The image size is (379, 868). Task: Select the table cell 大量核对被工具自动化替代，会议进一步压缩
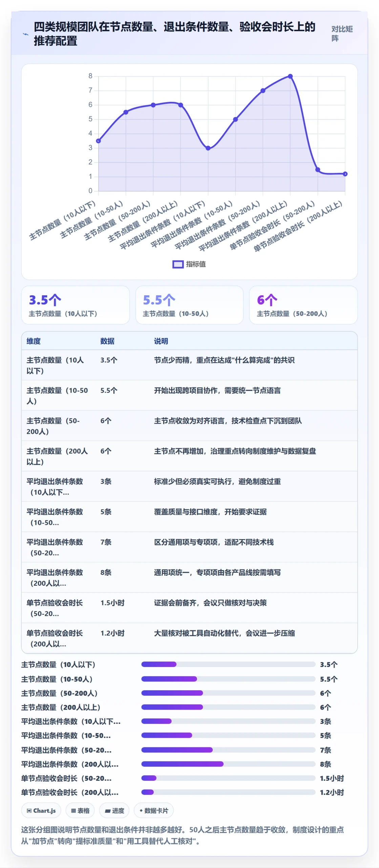(224, 633)
